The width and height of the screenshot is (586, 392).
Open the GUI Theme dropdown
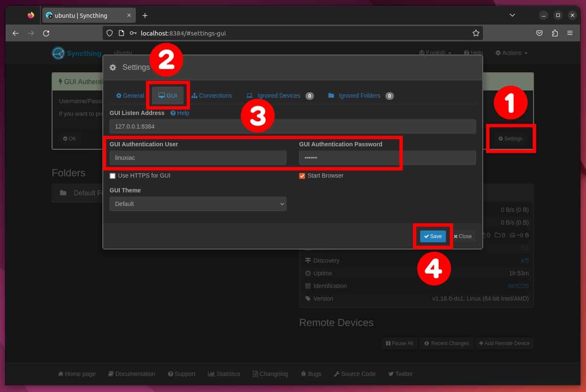click(x=198, y=204)
